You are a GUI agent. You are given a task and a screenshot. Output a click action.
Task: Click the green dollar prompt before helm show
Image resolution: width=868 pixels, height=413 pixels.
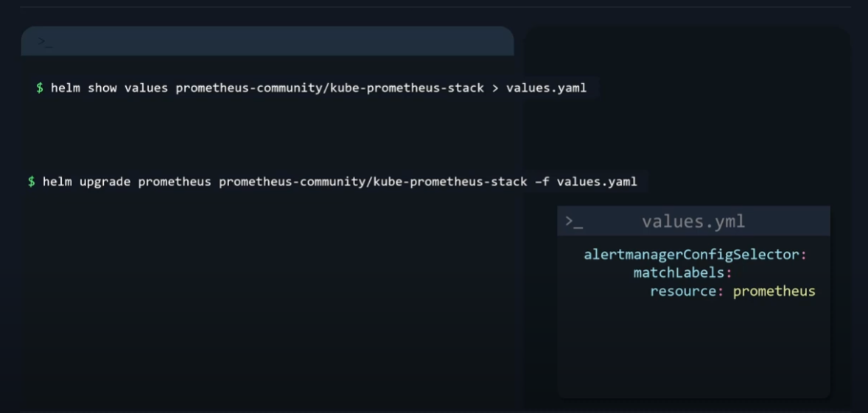click(40, 88)
